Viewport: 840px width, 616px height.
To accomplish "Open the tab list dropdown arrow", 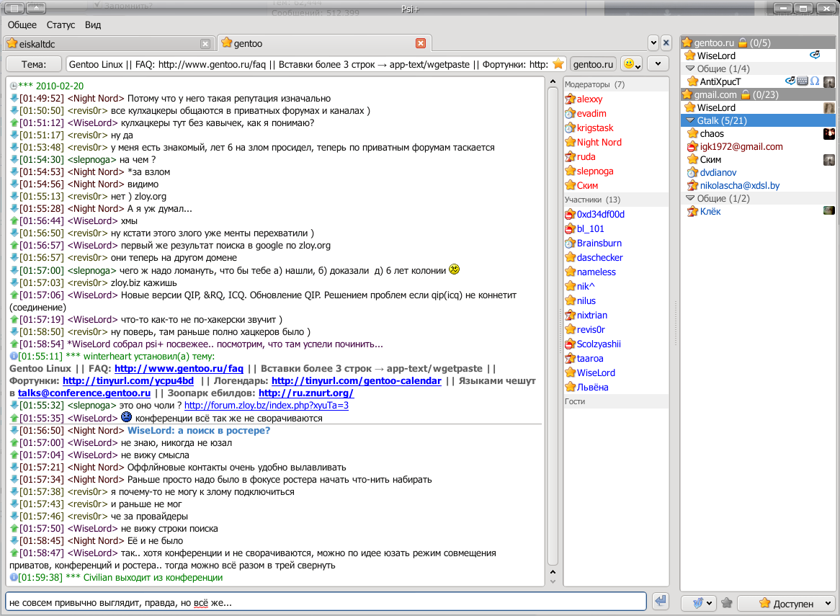I will (x=653, y=43).
